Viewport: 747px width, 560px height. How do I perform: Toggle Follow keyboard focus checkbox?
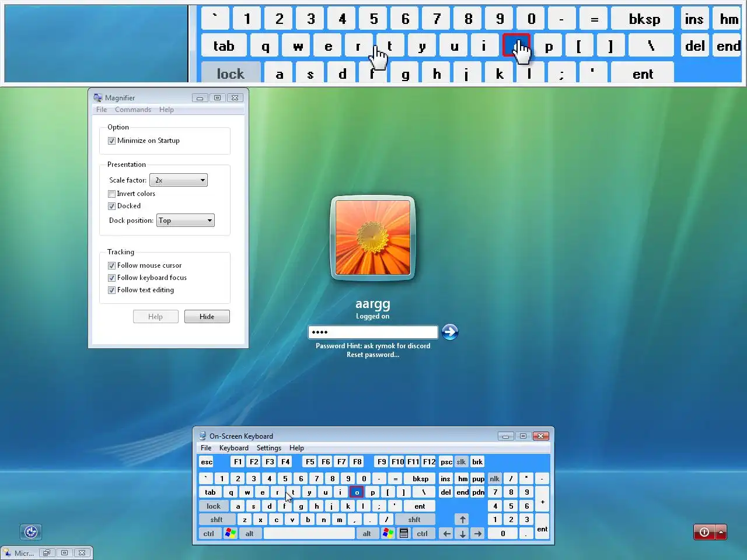point(111,278)
